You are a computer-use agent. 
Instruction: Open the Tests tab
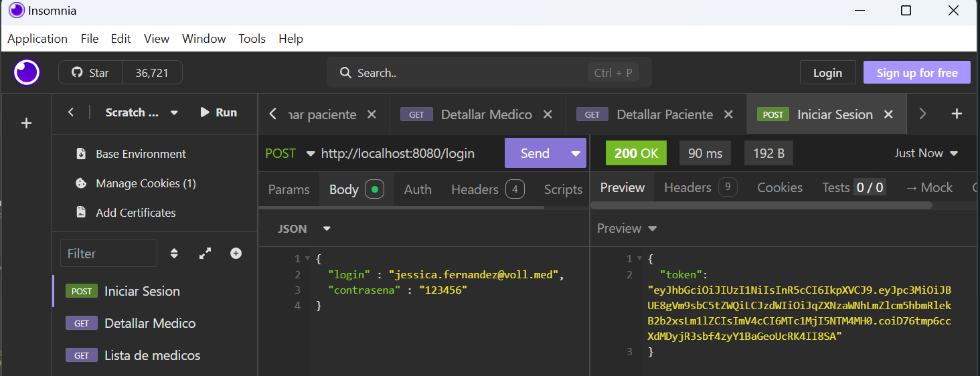coord(853,187)
